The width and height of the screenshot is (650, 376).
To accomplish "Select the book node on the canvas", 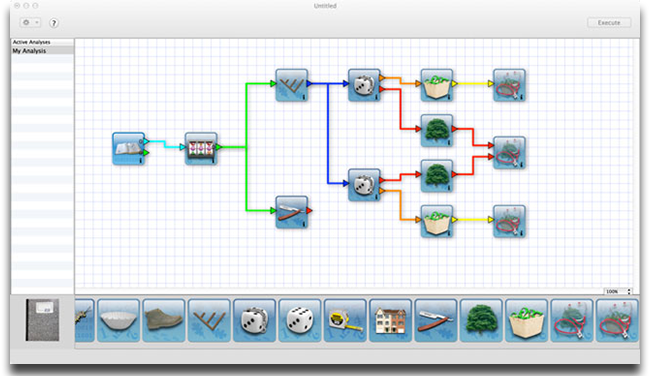I will [x=128, y=148].
